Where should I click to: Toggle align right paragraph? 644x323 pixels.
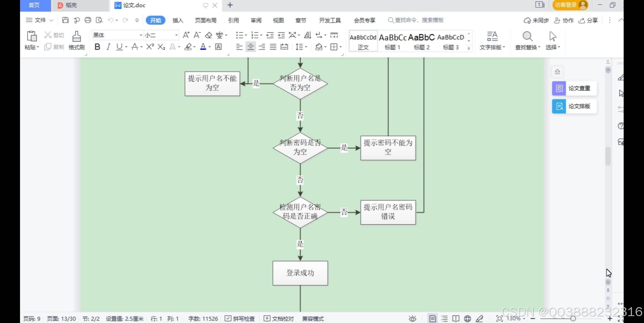click(x=262, y=47)
